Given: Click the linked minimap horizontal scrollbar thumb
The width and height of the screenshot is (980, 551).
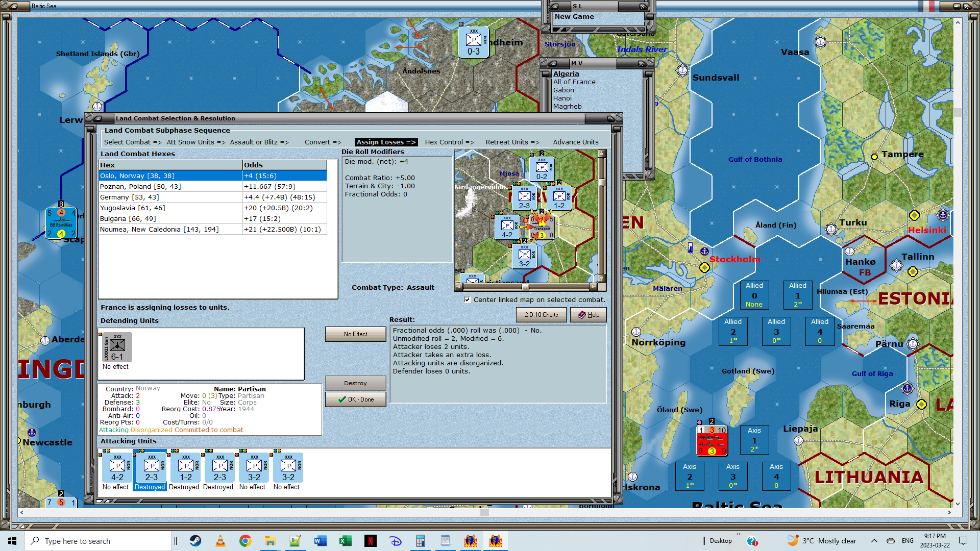Looking at the screenshot, I should tap(525, 287).
